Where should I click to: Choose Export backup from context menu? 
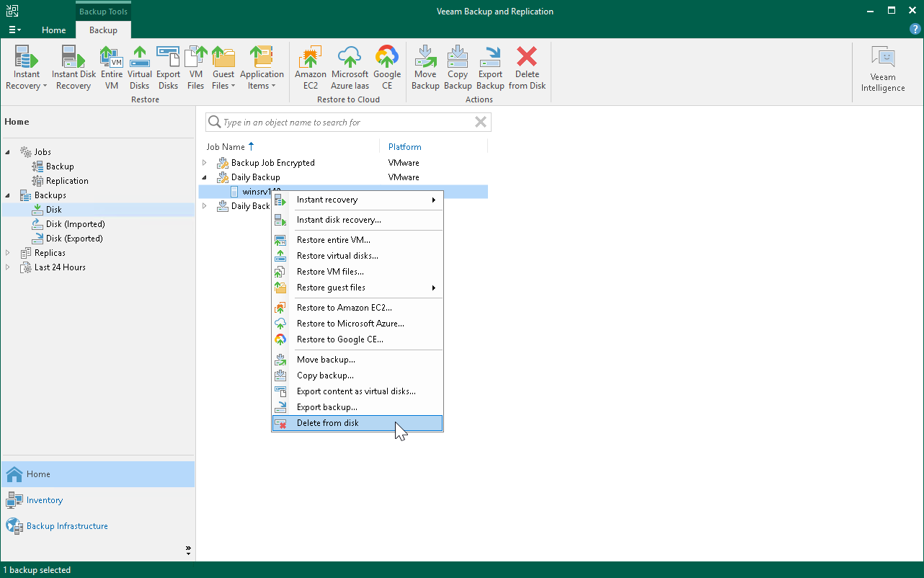[x=357, y=407]
